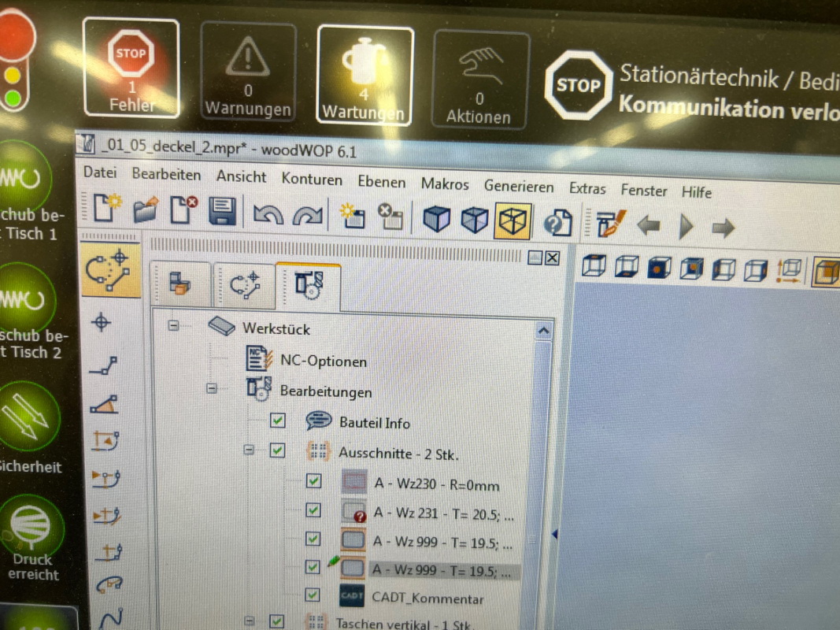Disable the CADT_Kommentar checkbox

pyautogui.click(x=313, y=595)
